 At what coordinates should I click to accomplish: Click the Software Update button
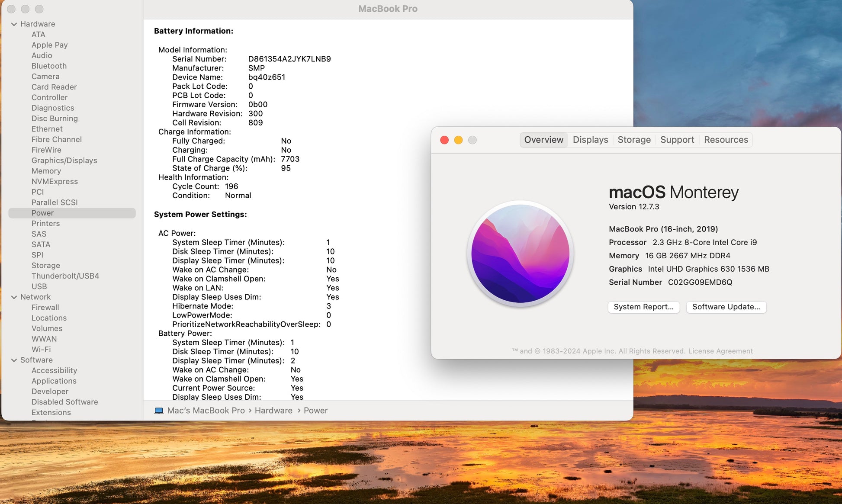726,307
